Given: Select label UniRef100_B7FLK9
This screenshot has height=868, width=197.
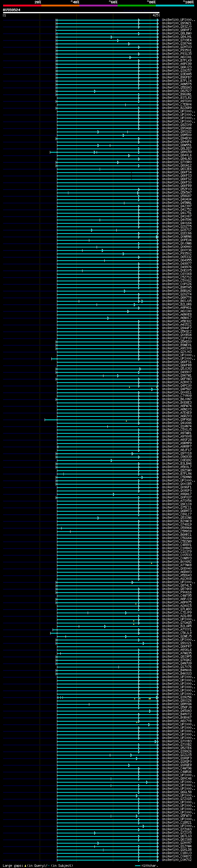Looking at the screenshot, I should click(x=177, y=61).
